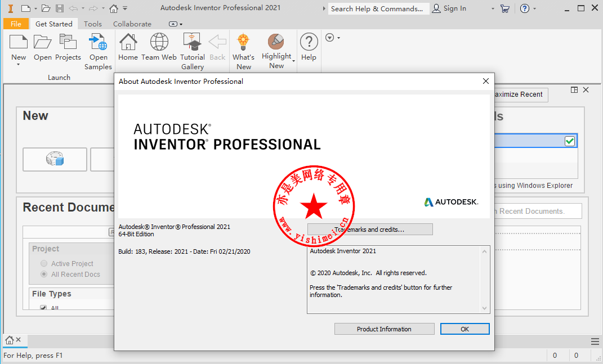The image size is (603, 364).
Task: Click the quick access Home icon
Action: point(113,8)
